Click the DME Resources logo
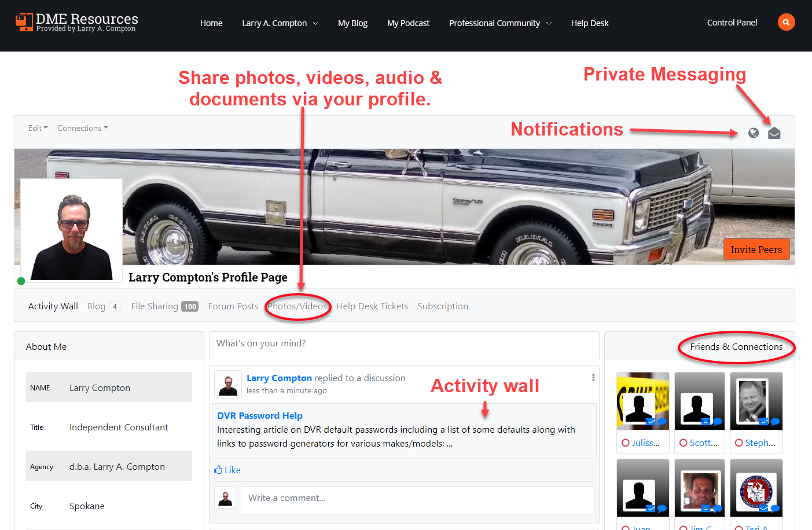 [76, 23]
